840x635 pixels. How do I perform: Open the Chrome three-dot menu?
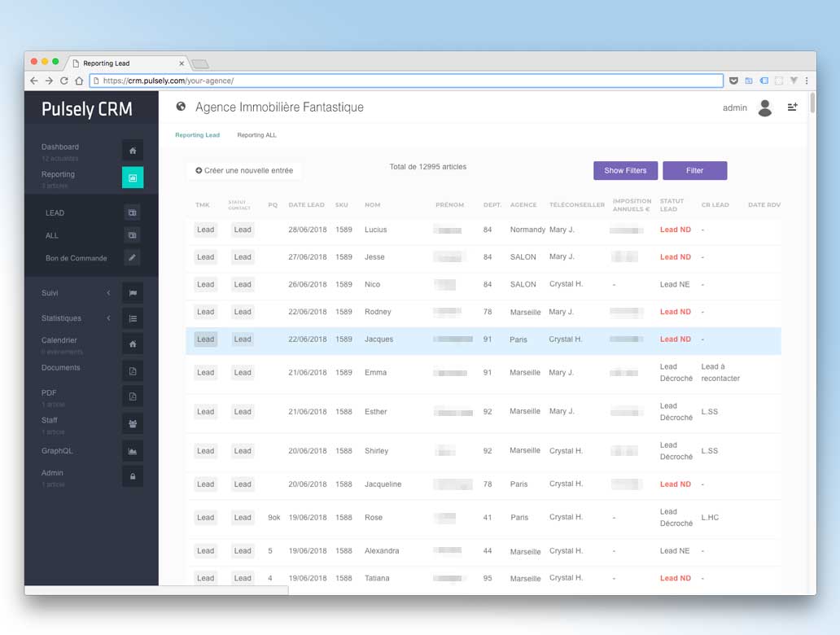[x=807, y=81]
